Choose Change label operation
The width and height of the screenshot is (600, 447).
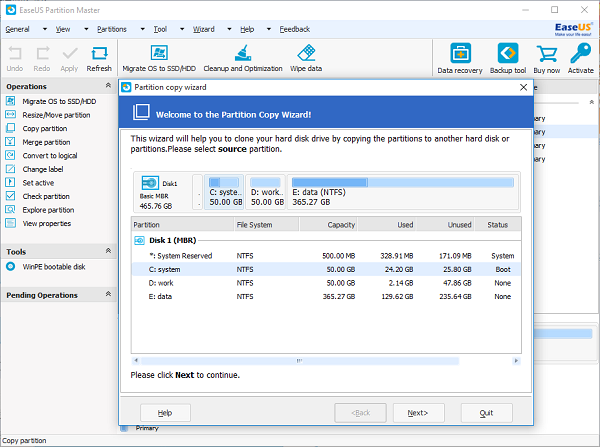click(x=43, y=169)
